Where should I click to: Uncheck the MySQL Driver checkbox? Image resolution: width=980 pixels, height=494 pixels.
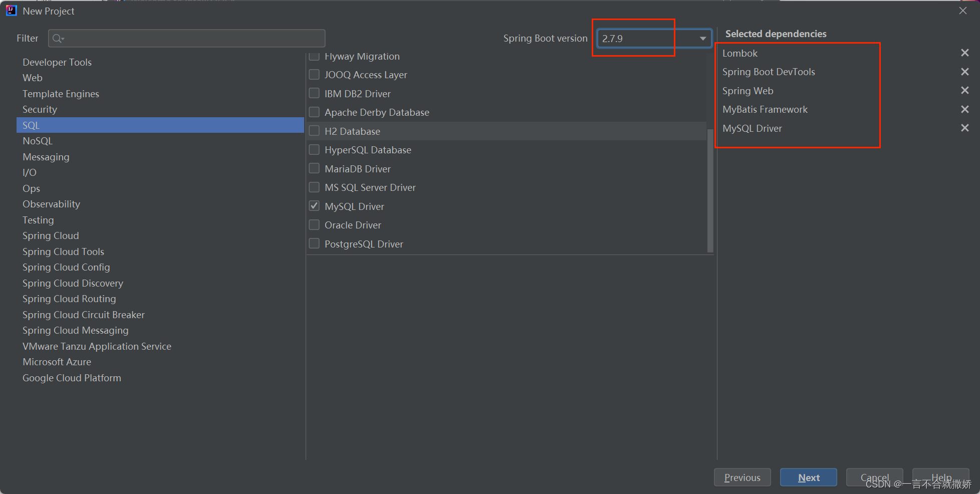click(314, 206)
